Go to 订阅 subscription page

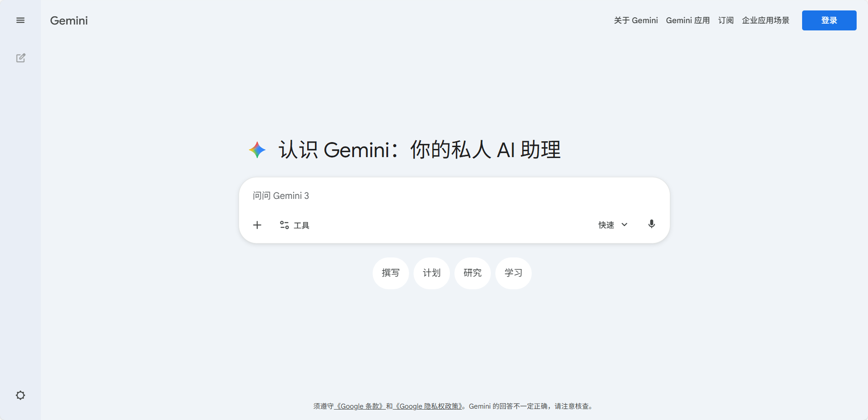(x=726, y=20)
